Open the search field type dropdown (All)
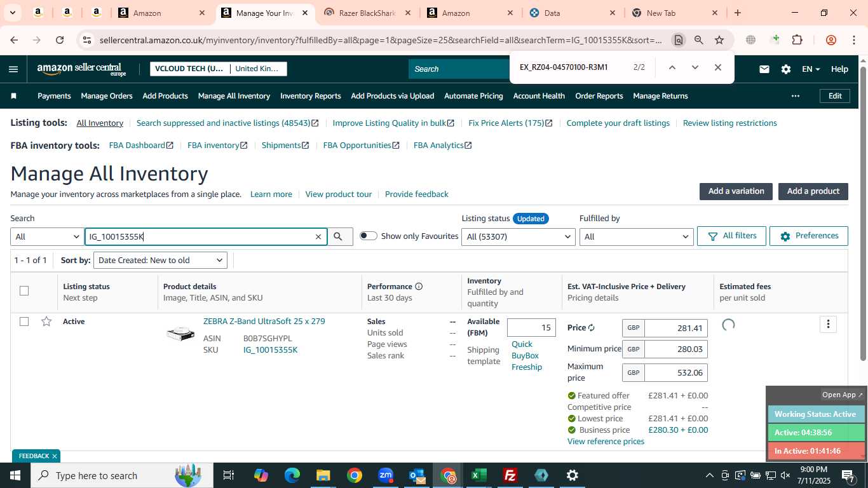The height and width of the screenshot is (488, 868). pyautogui.click(x=48, y=236)
